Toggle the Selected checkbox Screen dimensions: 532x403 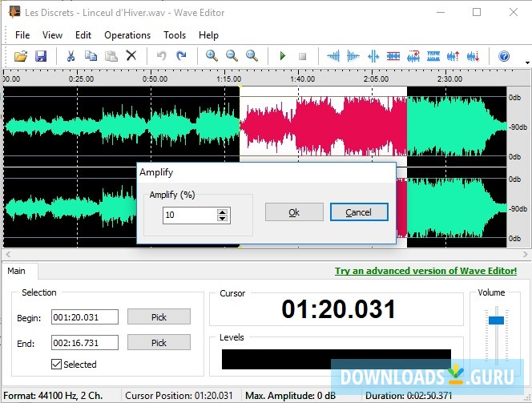coord(57,365)
